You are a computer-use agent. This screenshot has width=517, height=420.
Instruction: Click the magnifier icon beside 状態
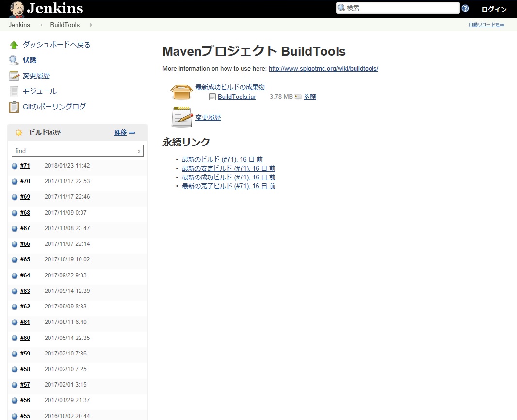[x=14, y=60]
